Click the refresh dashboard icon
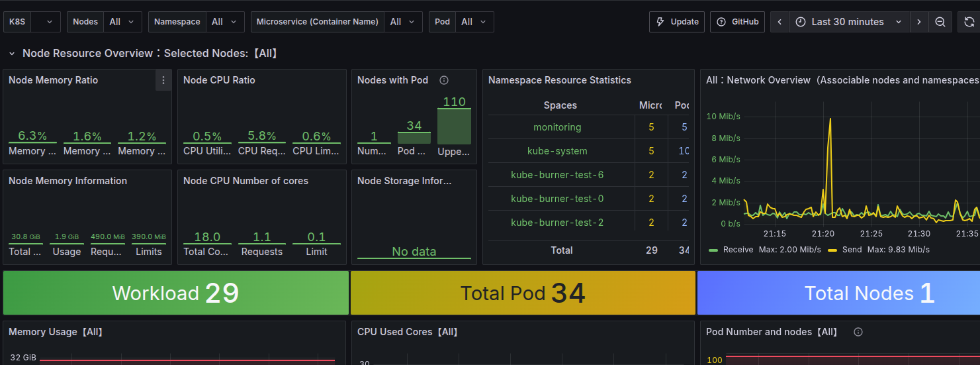The image size is (980, 365). coord(969,22)
